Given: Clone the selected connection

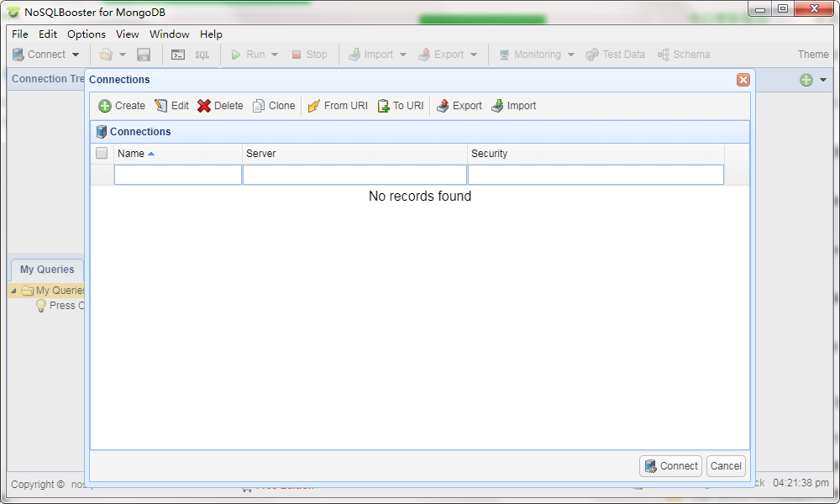Looking at the screenshot, I should coord(274,106).
